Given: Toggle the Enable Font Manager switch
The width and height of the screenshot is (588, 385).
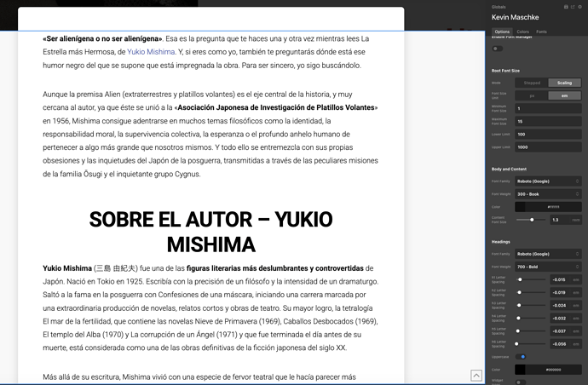Looking at the screenshot, I should [498, 49].
